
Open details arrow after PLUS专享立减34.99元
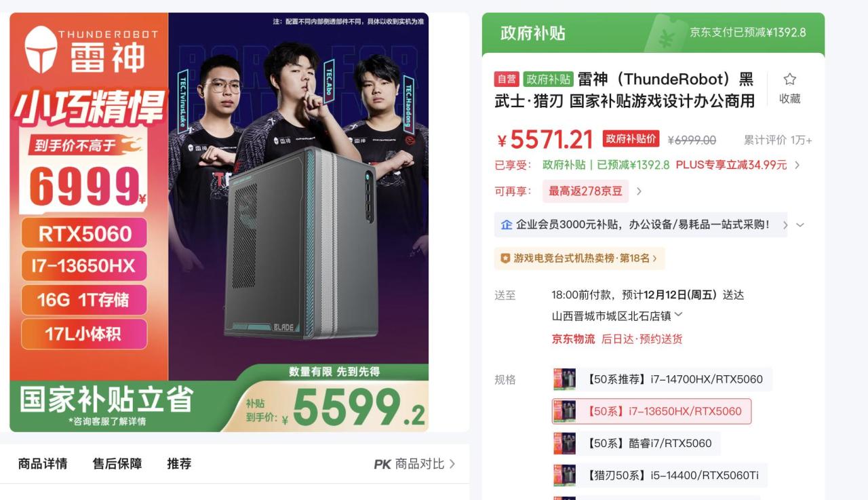pyautogui.click(x=797, y=165)
